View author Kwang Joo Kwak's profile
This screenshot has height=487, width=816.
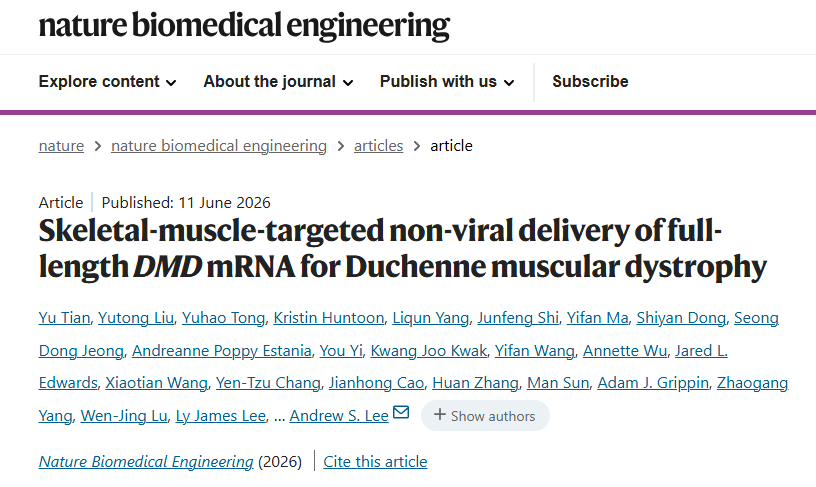coord(428,351)
